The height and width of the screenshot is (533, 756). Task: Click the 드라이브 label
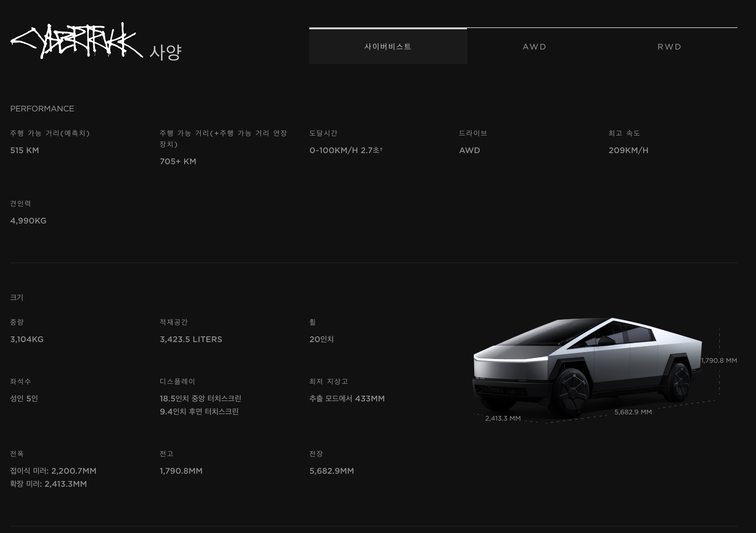473,133
